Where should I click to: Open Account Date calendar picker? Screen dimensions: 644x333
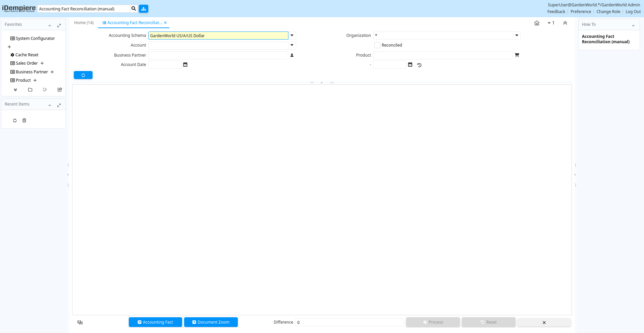click(185, 65)
